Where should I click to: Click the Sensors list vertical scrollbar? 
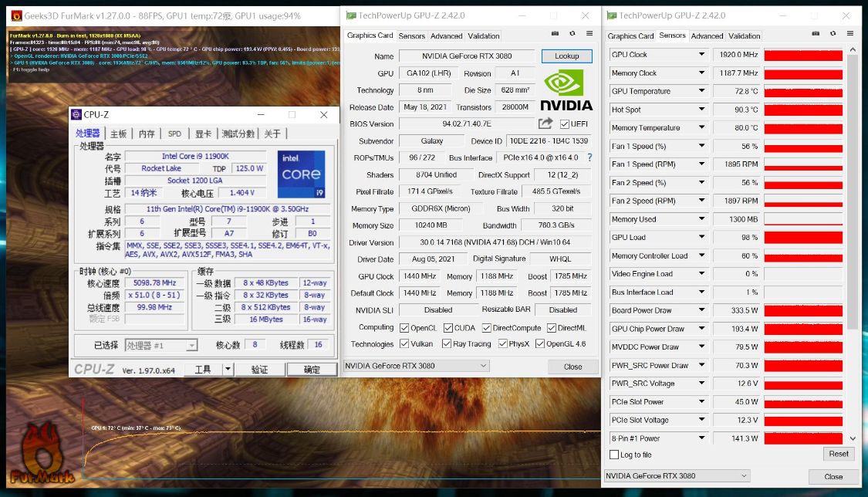(852, 193)
